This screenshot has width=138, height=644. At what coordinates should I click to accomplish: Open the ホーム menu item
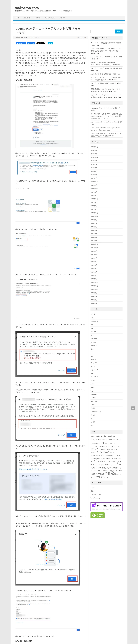click(x=17, y=18)
